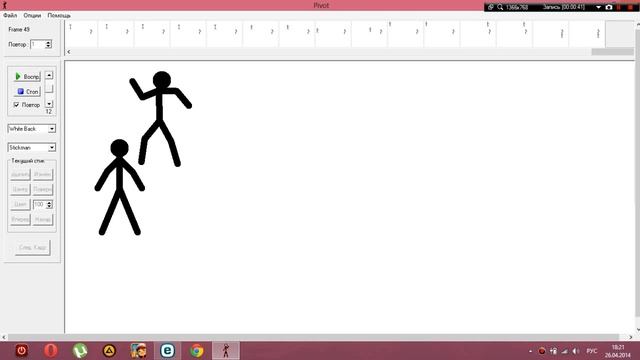Click the recorder hand pointer icon

(491, 7)
